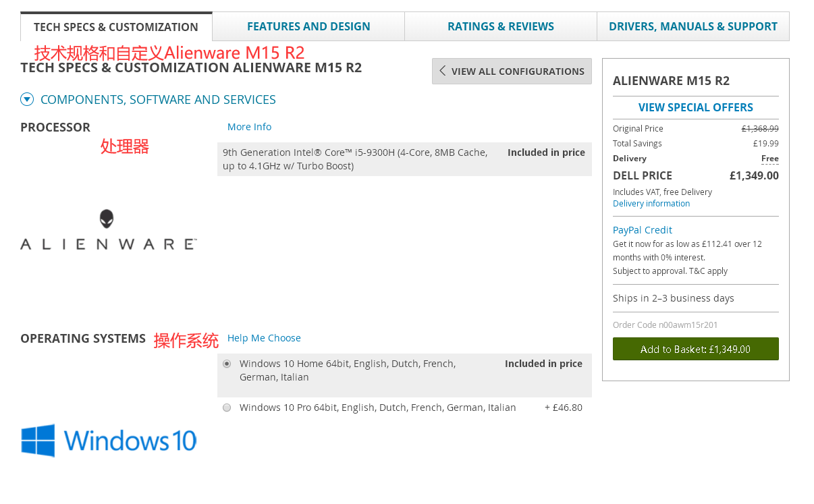Click View All Configurations button

pyautogui.click(x=512, y=71)
